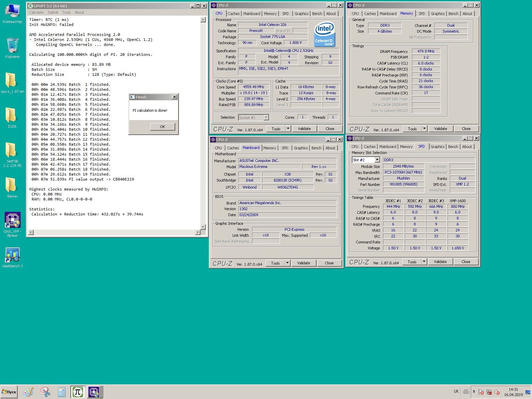Switch to Graphics tab in Mainboard window

301,148
